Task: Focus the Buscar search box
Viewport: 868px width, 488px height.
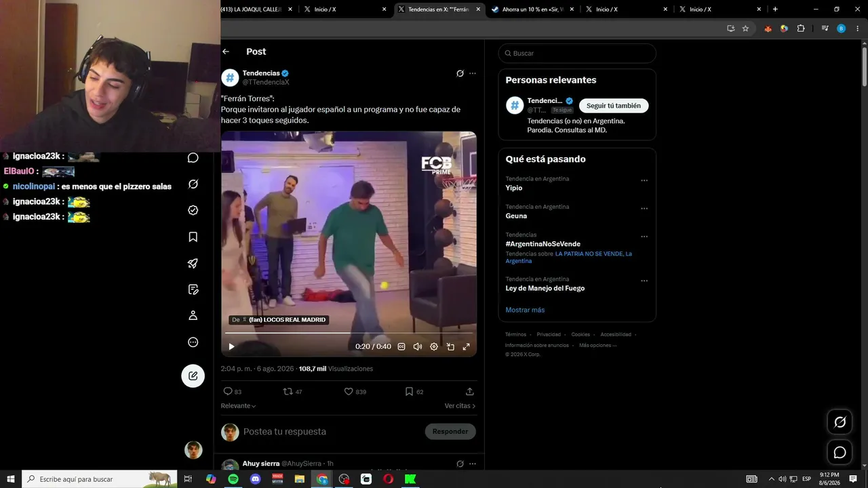Action: point(577,54)
